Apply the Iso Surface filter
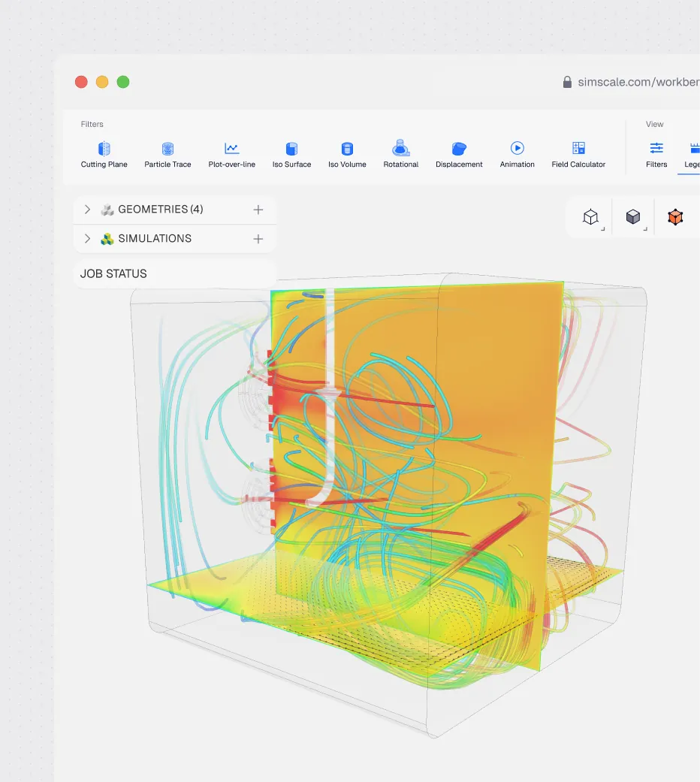Viewport: 700px width, 782px height. [291, 155]
